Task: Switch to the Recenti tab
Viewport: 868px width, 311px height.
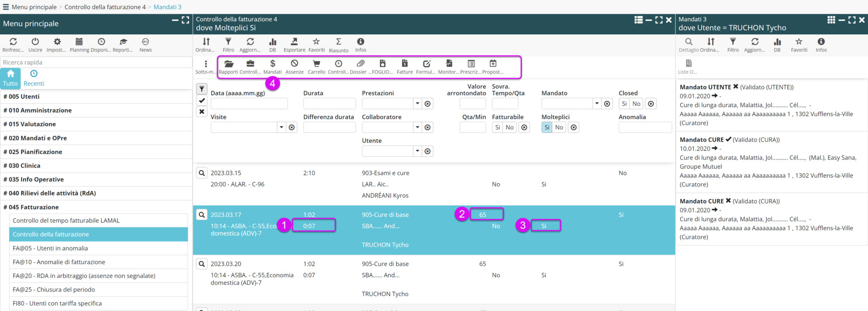Action: pos(34,78)
